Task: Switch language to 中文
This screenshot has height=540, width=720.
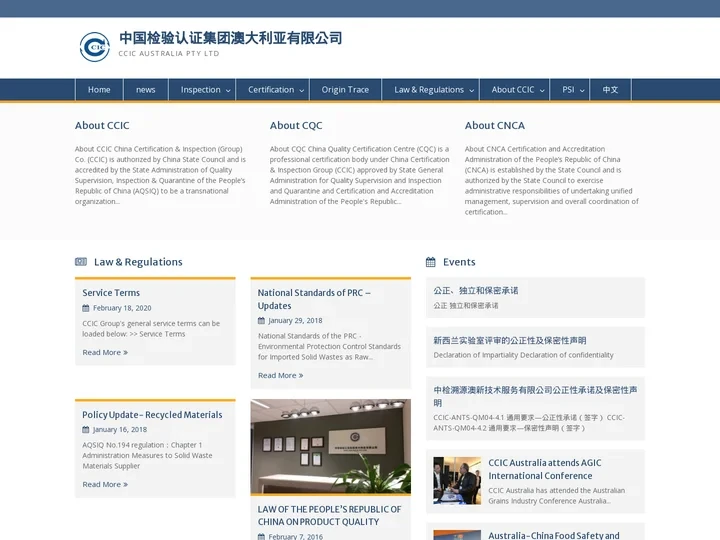Action: pos(610,90)
